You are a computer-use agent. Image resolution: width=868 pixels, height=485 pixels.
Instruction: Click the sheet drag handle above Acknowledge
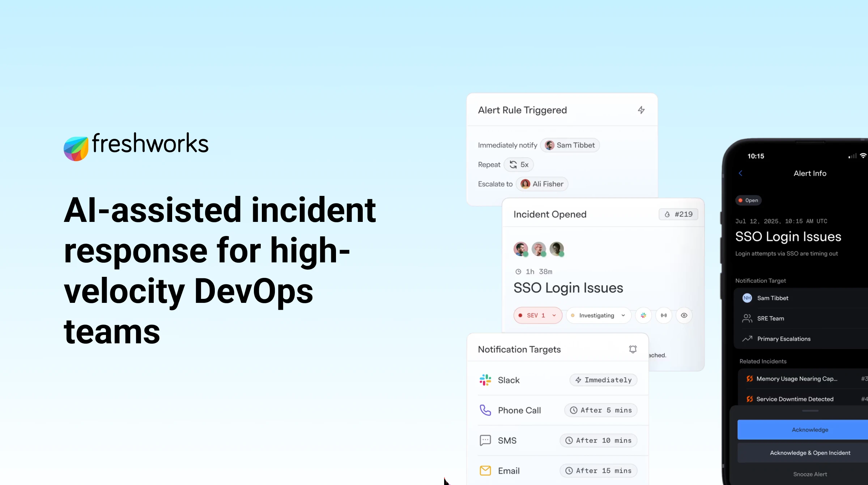pos(810,411)
